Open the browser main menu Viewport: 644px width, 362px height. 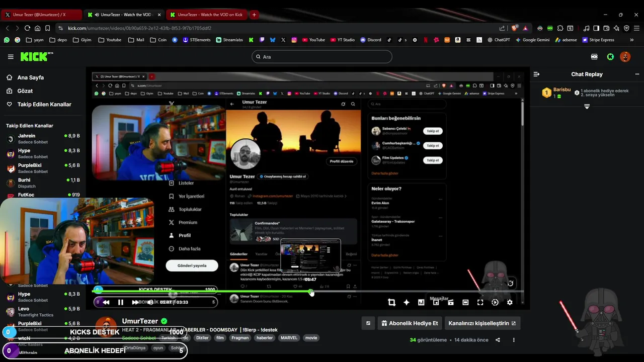click(636, 28)
